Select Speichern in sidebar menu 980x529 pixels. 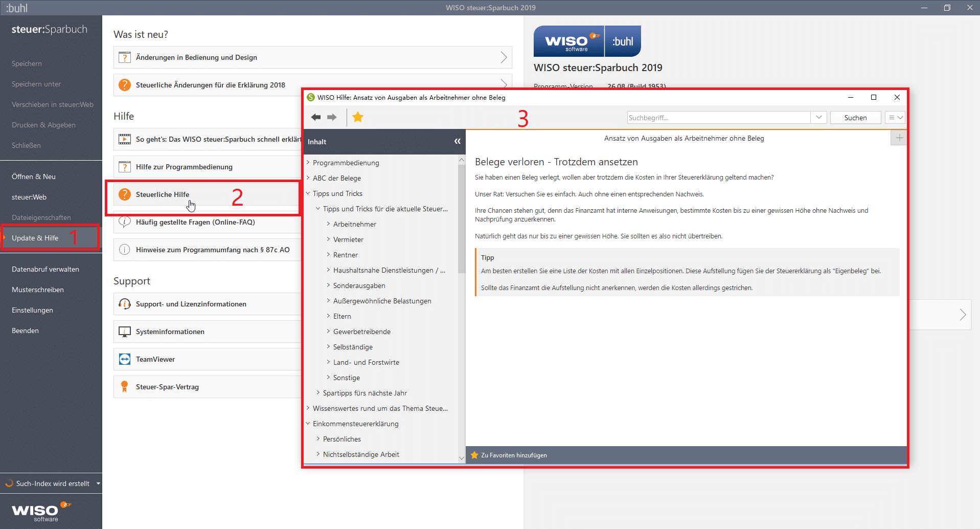coord(27,63)
